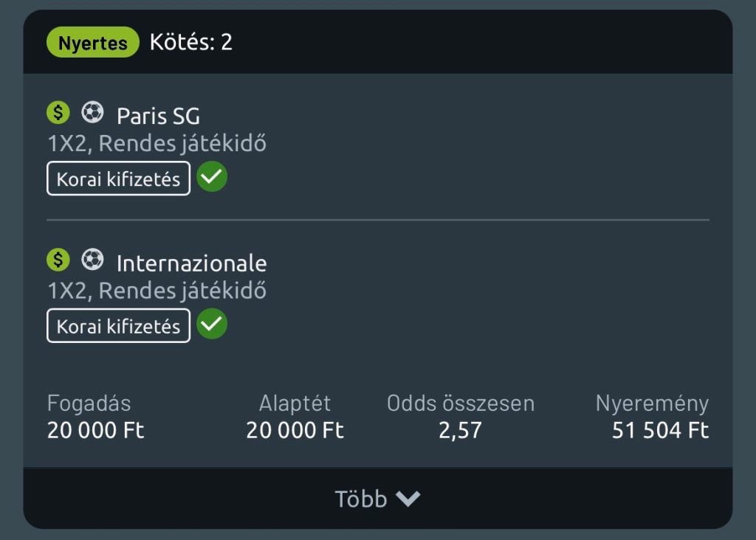
Task: Click the soccer ball icon beside Paris SG
Action: coord(92,113)
